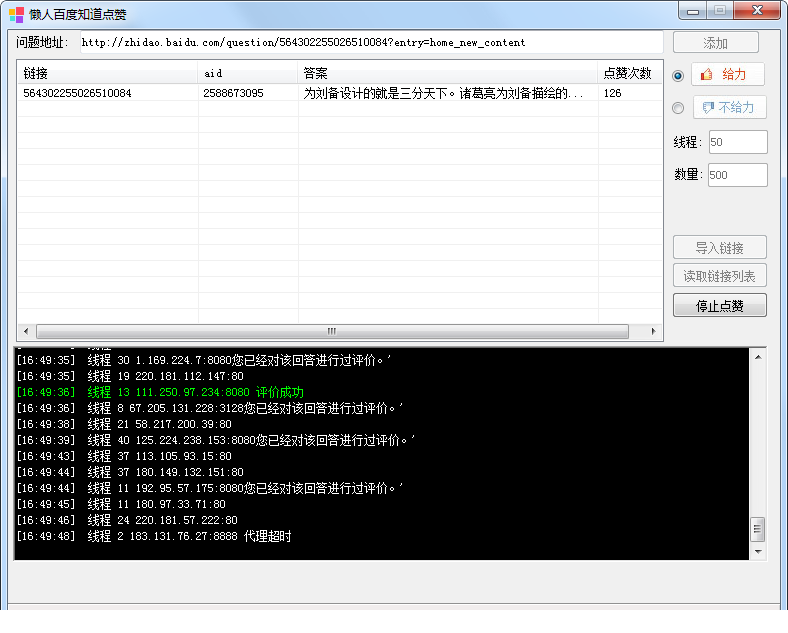The height and width of the screenshot is (633, 788).
Task: Click the 给力 thumbs-up button
Action: 728,74
